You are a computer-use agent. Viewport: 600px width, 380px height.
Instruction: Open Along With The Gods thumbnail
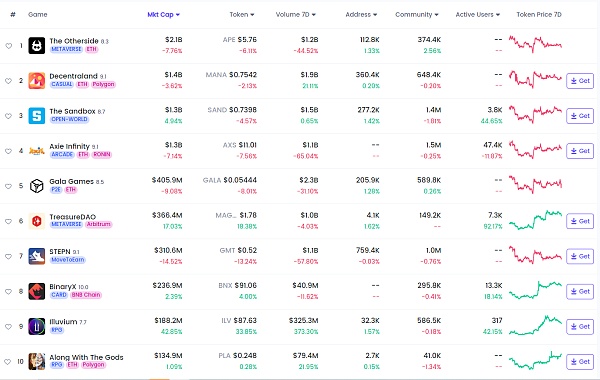(x=37, y=362)
